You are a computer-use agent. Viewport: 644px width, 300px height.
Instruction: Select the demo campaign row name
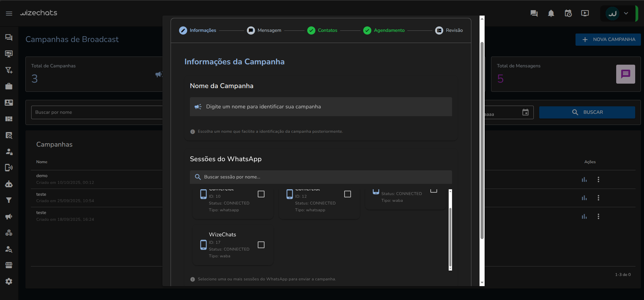(x=42, y=176)
